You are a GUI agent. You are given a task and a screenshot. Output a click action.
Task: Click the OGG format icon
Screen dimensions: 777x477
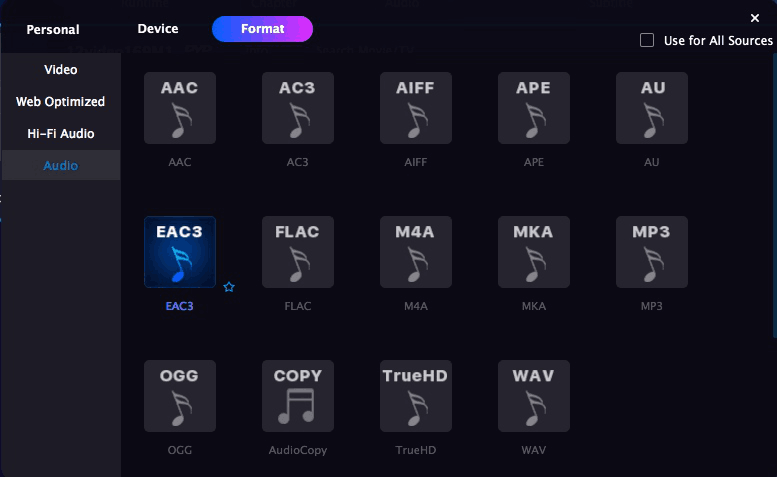click(x=180, y=396)
